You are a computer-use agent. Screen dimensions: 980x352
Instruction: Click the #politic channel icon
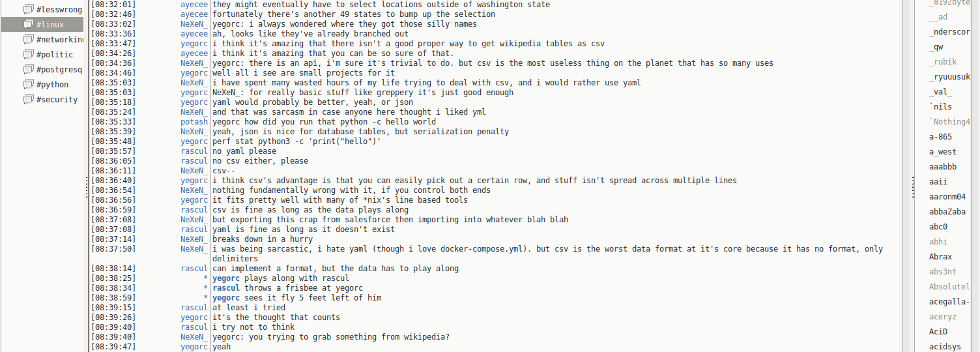coord(28,54)
